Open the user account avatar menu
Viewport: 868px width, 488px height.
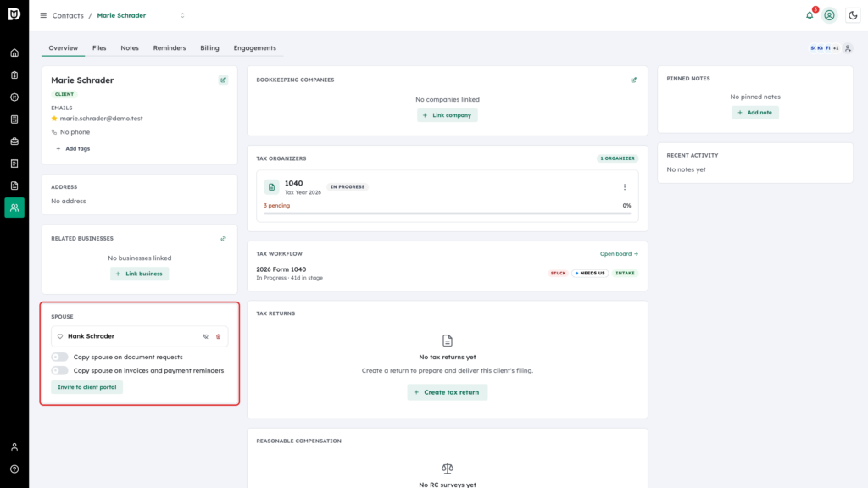tap(829, 15)
